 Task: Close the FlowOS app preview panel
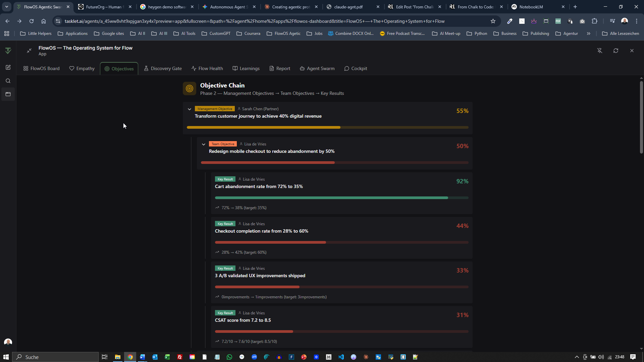632,51
